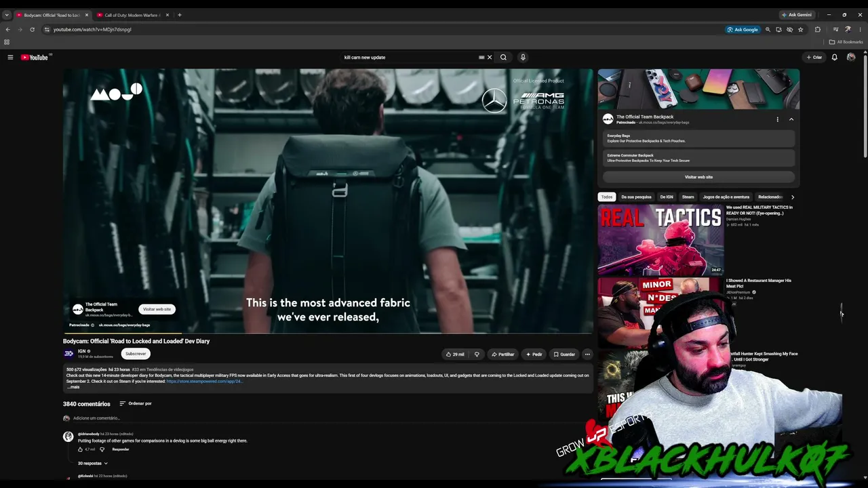Click the search magnifier button
Viewport: 868px width, 488px height.
coord(503,58)
